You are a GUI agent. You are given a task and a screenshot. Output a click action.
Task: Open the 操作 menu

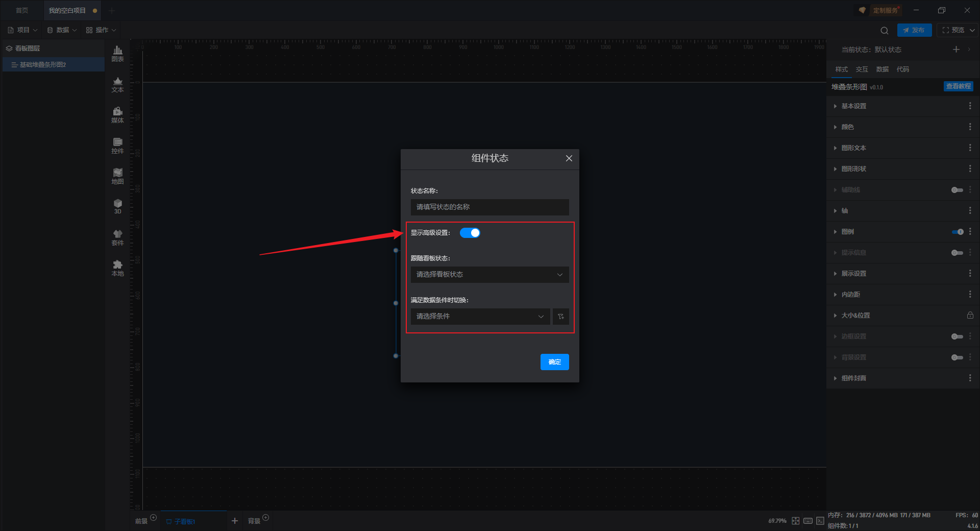(x=101, y=30)
